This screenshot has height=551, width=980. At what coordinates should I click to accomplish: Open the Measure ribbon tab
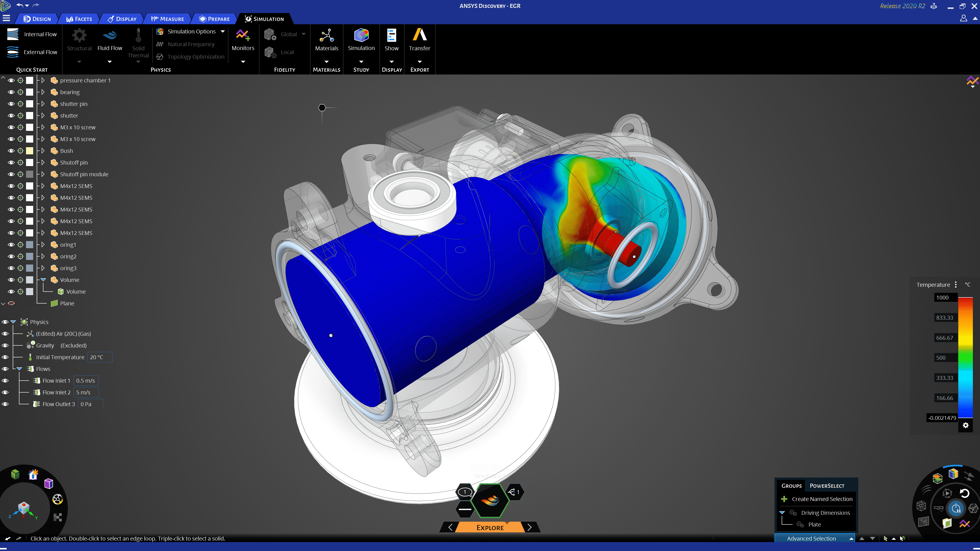pos(167,19)
